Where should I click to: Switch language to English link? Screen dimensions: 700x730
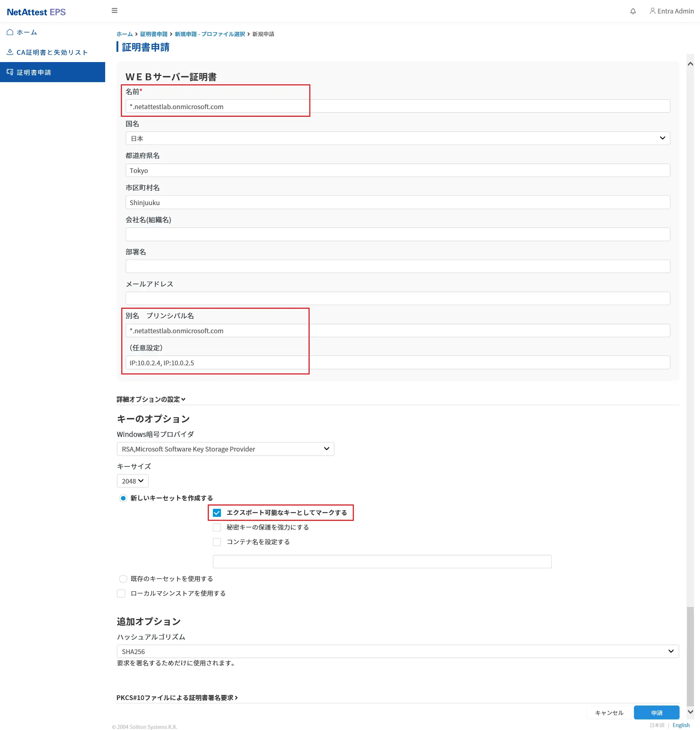(x=681, y=725)
